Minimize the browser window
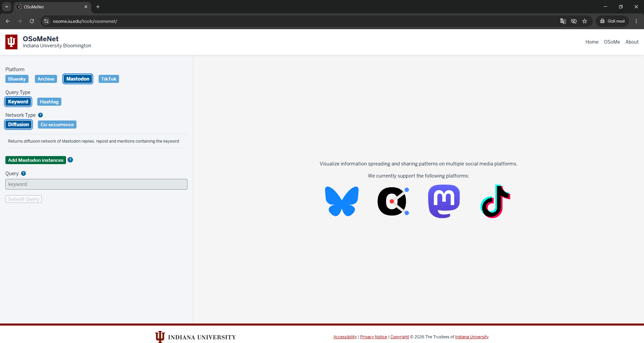This screenshot has height=343, width=644. coord(605,7)
